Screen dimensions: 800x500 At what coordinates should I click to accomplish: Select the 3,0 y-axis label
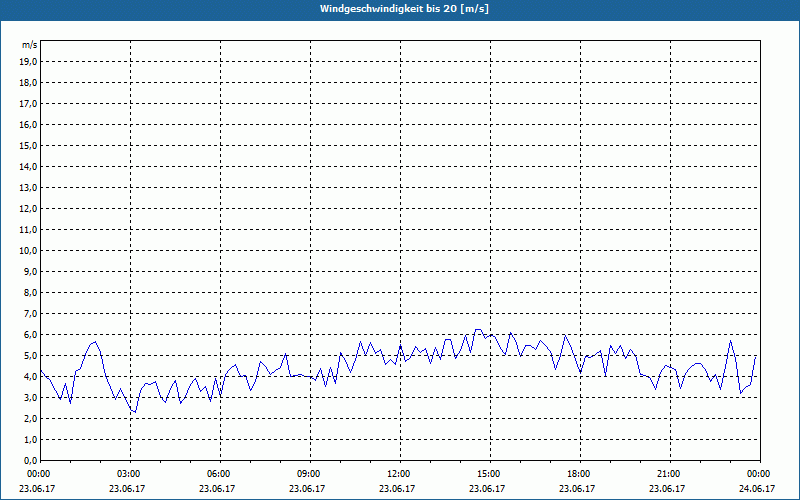click(x=30, y=397)
